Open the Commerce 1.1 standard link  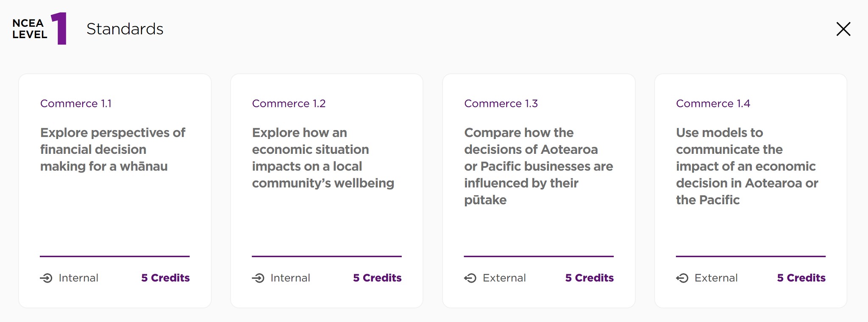pos(76,103)
